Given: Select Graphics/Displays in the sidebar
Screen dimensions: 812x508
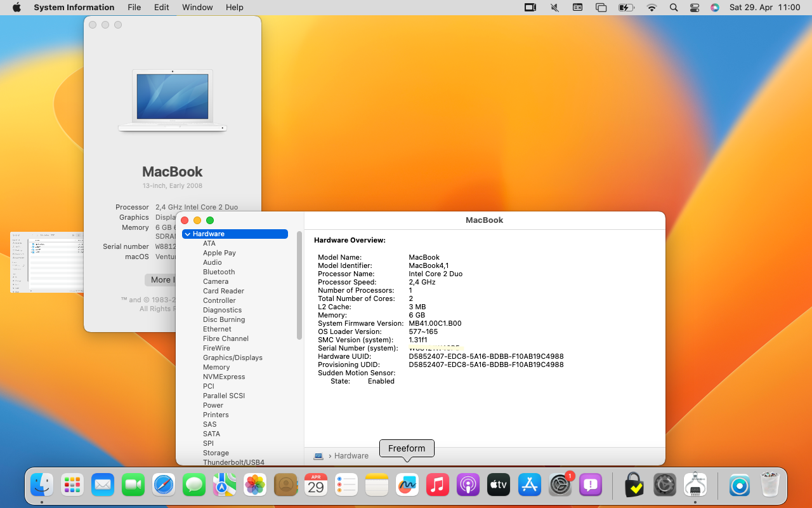Looking at the screenshot, I should tap(233, 358).
